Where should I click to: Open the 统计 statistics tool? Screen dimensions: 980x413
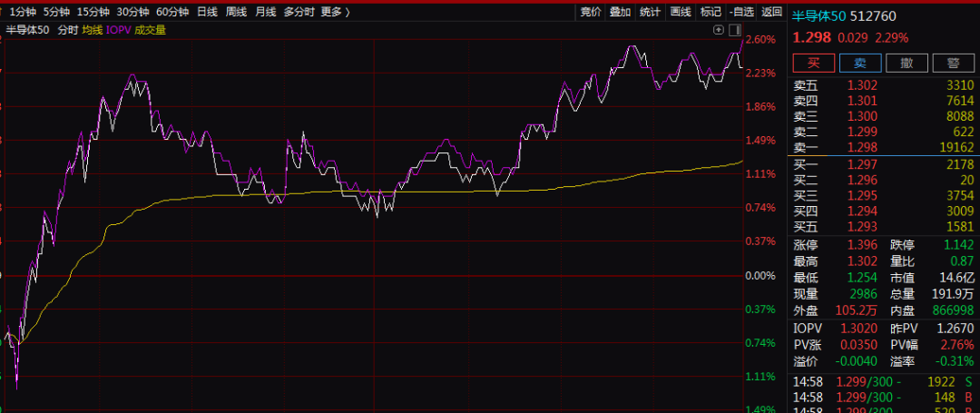pyautogui.click(x=650, y=11)
